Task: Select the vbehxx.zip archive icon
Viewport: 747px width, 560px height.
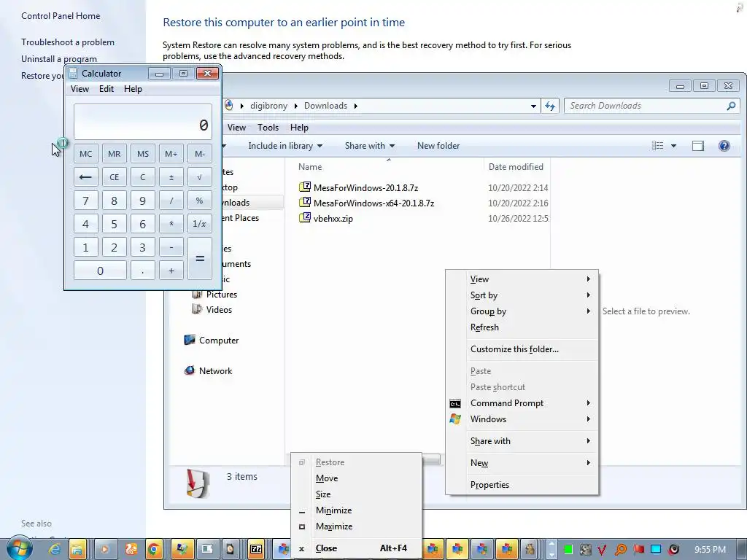Action: point(305,218)
